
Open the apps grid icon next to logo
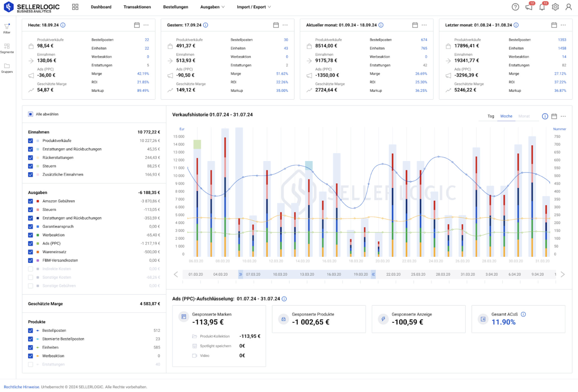pyautogui.click(x=75, y=7)
